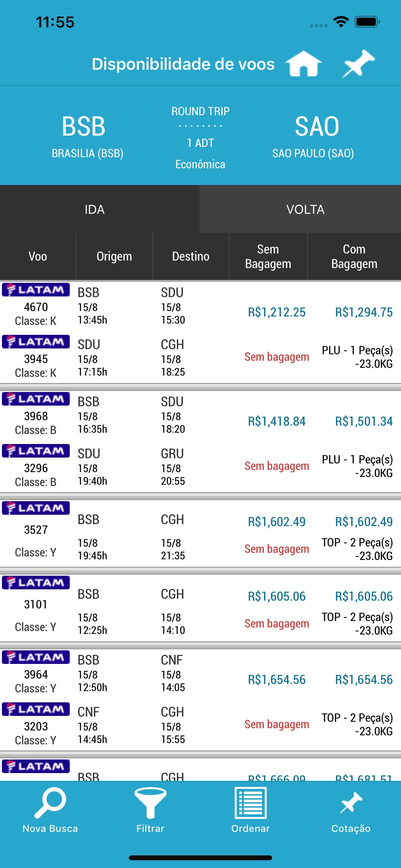The height and width of the screenshot is (868, 401).
Task: Tap LATAM logo for flight 3527
Action: tap(36, 508)
